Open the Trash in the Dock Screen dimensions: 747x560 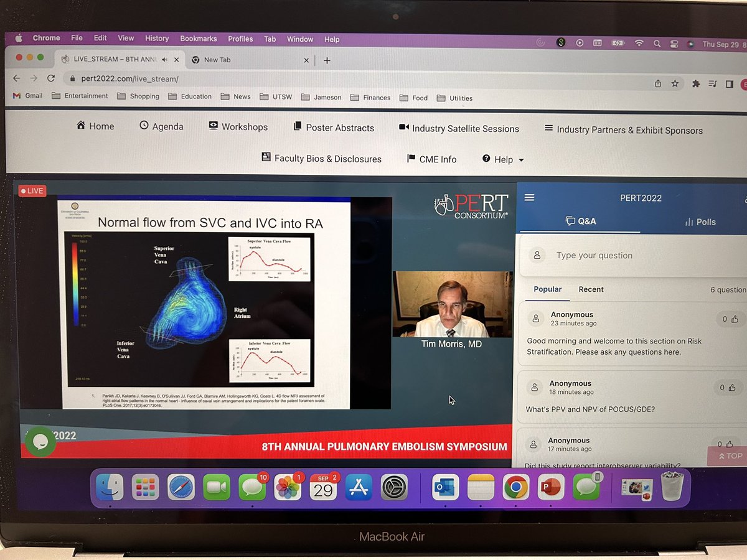(672, 487)
